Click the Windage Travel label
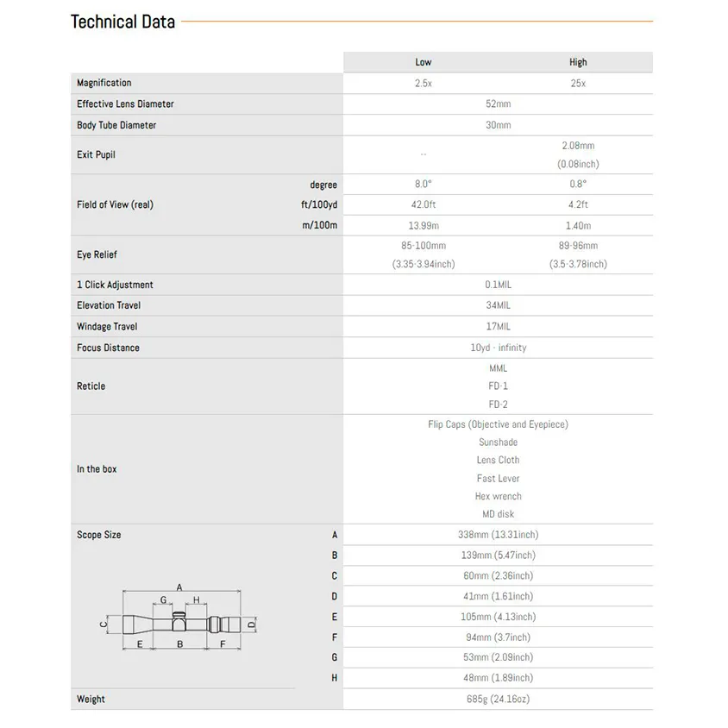 [x=107, y=327]
